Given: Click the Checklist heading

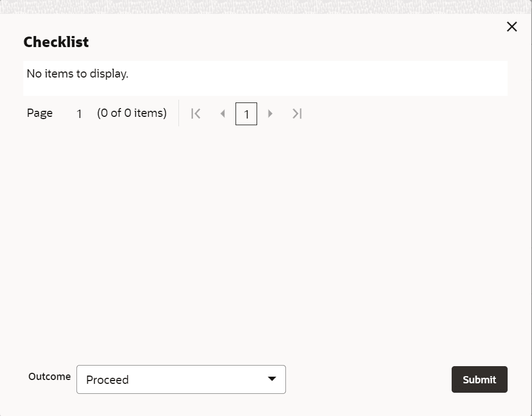Looking at the screenshot, I should [x=56, y=42].
